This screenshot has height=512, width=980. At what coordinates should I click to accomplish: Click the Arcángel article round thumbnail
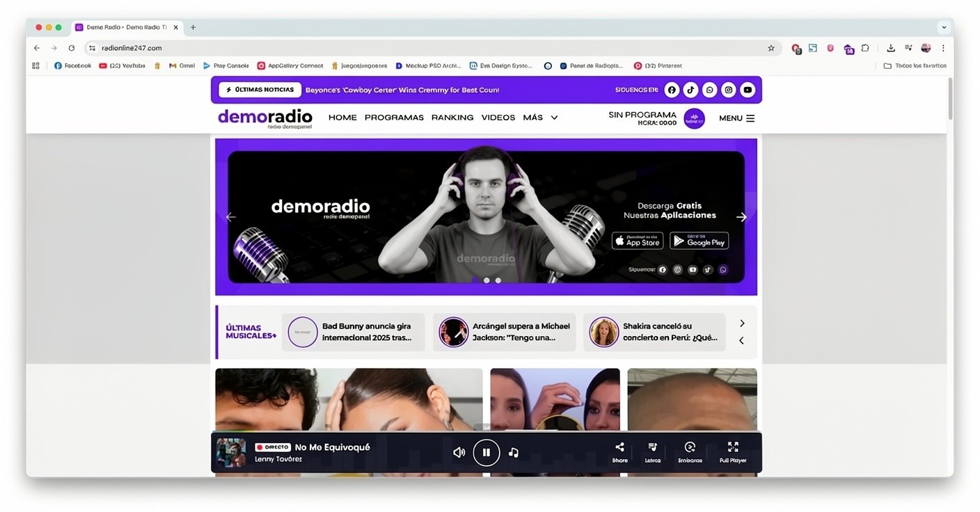tap(454, 332)
